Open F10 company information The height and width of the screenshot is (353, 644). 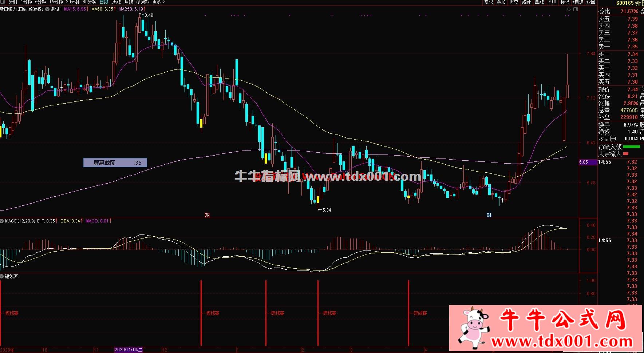[x=552, y=2]
